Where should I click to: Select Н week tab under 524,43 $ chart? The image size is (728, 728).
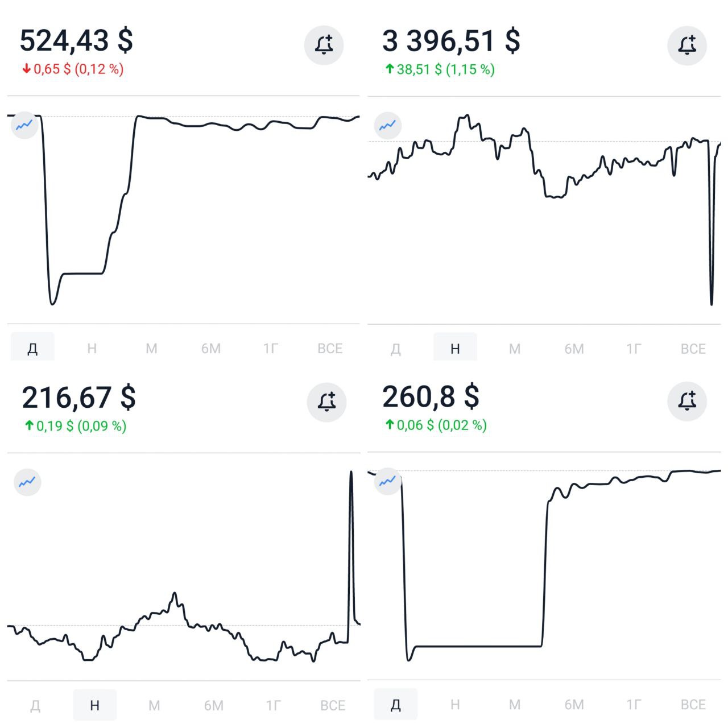click(92, 348)
